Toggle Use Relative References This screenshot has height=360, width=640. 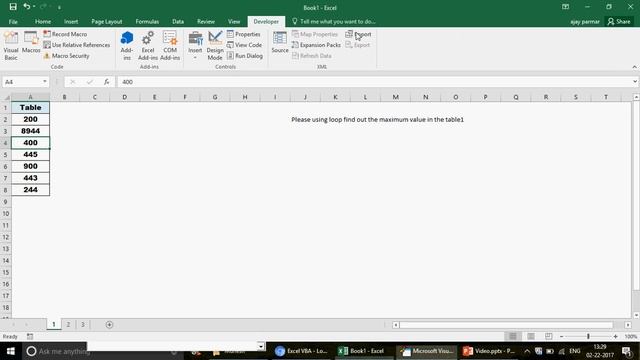point(77,45)
